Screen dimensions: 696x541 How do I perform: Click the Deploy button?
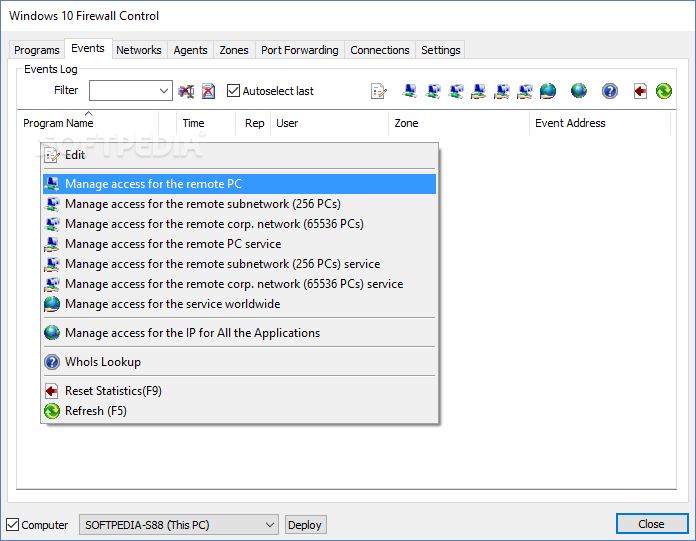click(305, 525)
